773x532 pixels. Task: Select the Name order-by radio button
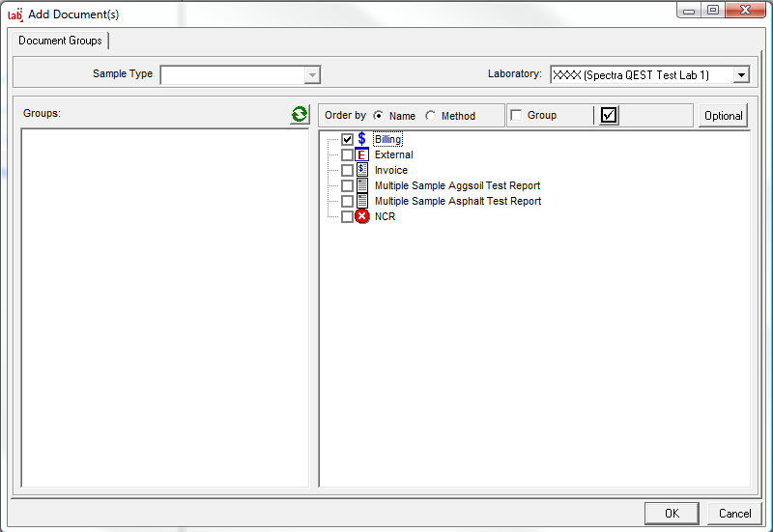click(x=379, y=116)
